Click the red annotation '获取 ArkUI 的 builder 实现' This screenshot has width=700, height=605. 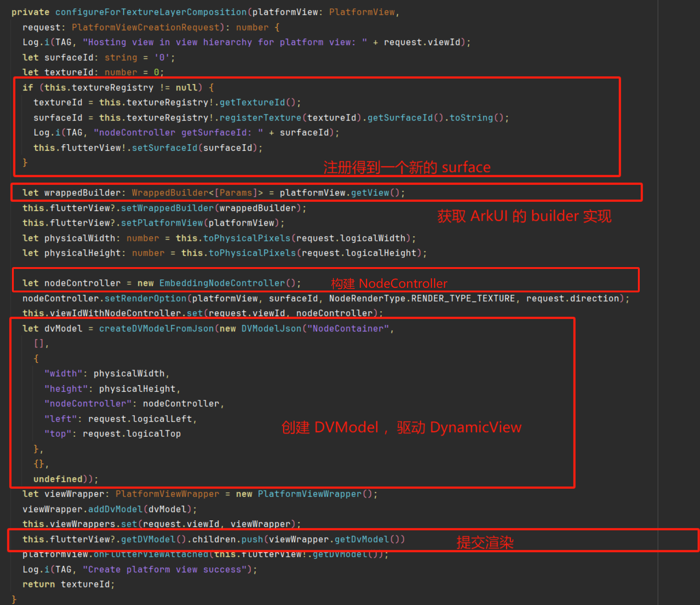coord(524,216)
